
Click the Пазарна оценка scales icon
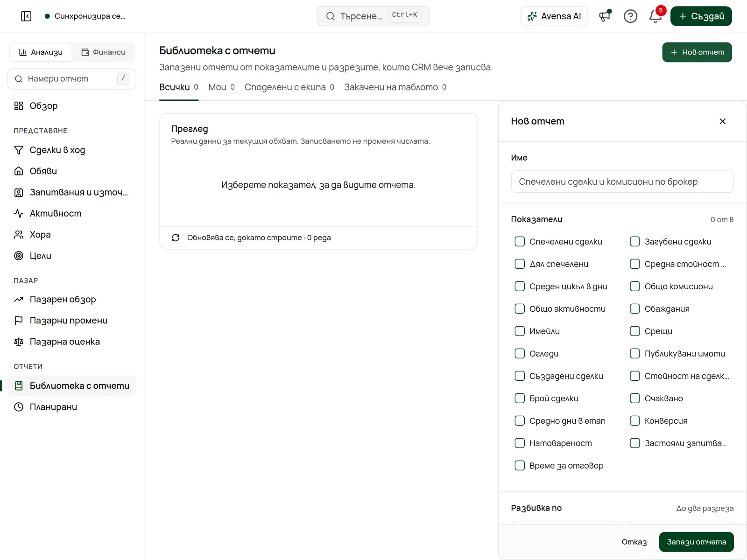coord(19,342)
